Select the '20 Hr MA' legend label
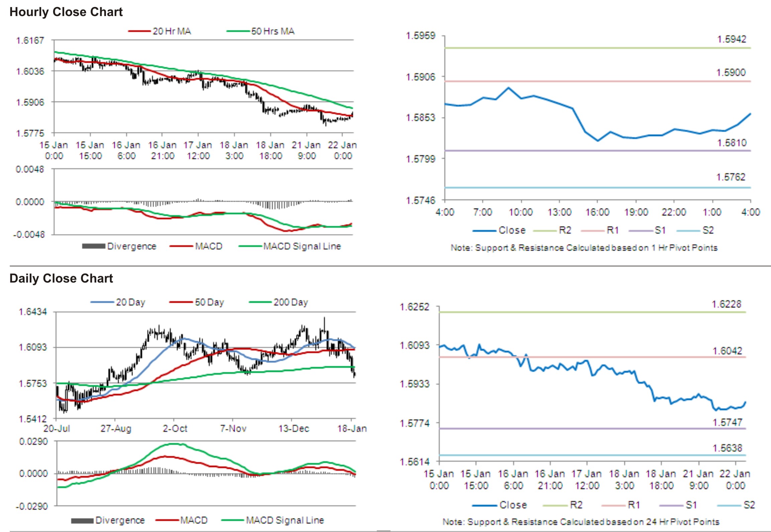771x532 pixels. [172, 31]
